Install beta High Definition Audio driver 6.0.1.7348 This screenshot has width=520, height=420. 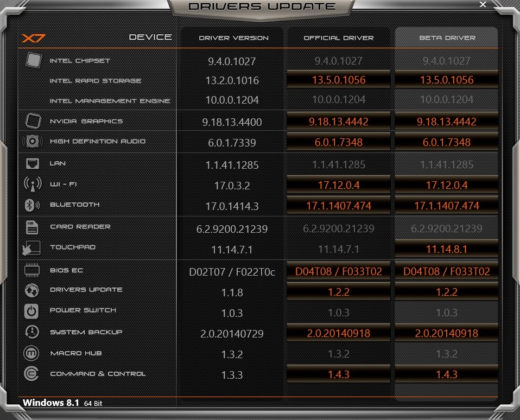click(447, 142)
